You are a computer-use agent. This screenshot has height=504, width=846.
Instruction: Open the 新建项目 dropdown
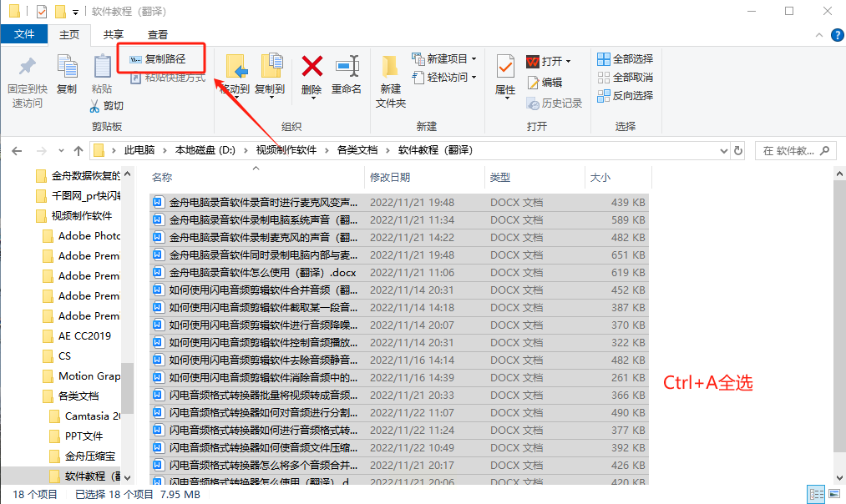444,58
